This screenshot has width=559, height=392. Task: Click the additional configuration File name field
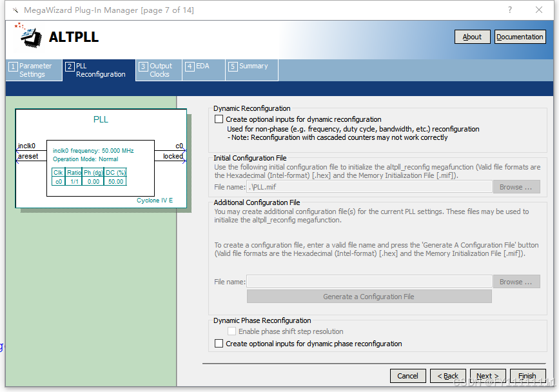tap(369, 282)
